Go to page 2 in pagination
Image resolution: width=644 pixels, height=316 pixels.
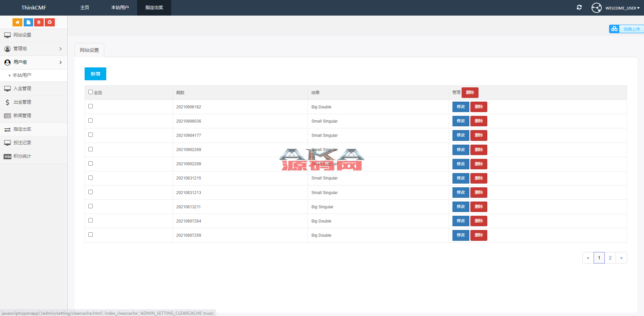(610, 258)
